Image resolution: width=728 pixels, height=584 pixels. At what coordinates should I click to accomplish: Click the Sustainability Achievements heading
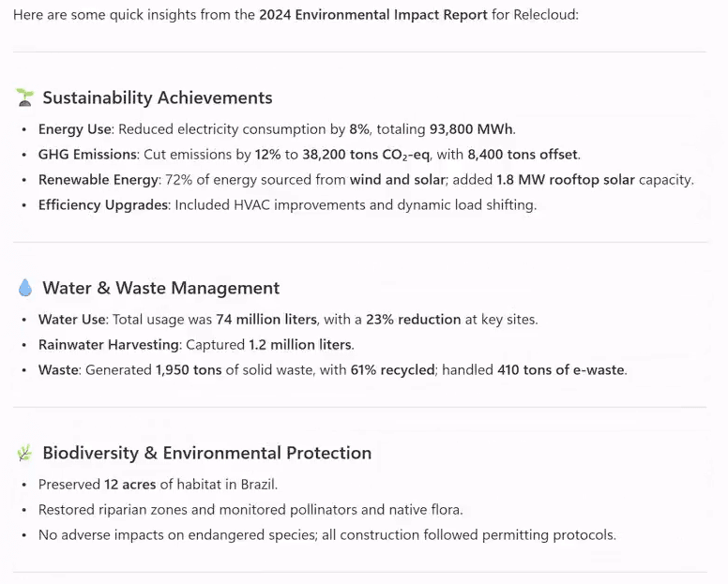click(157, 97)
